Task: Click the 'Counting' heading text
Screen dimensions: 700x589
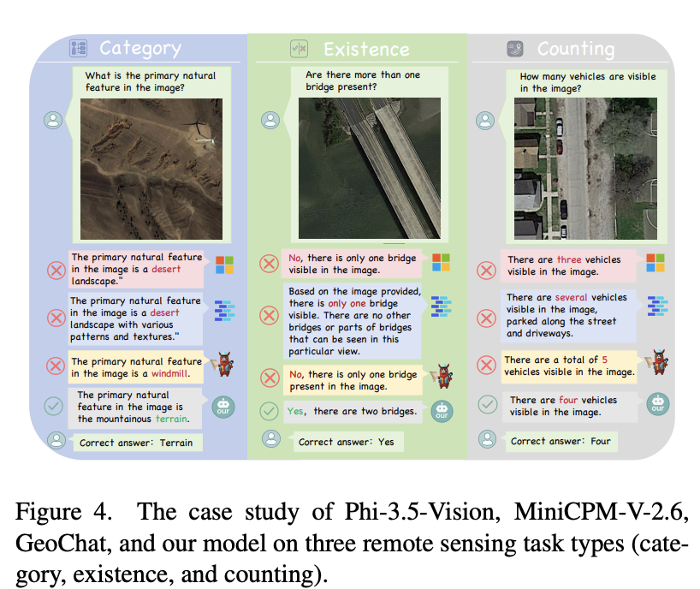Action: [x=576, y=49]
